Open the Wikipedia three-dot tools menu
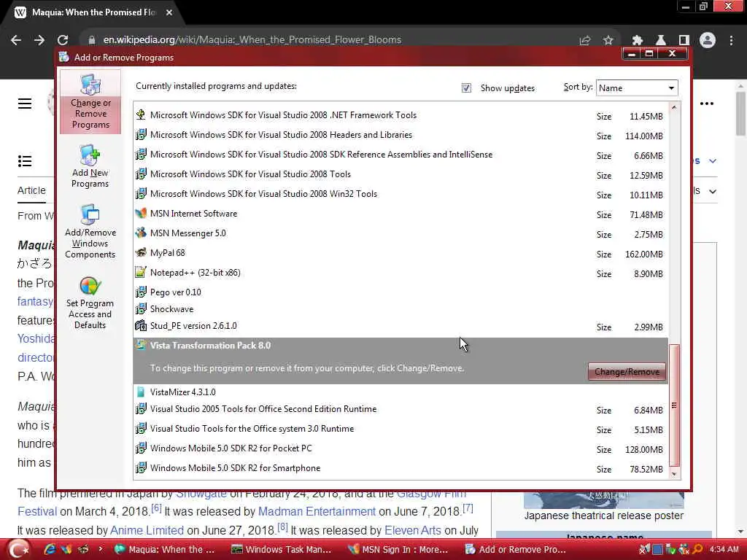747x560 pixels. [706, 104]
